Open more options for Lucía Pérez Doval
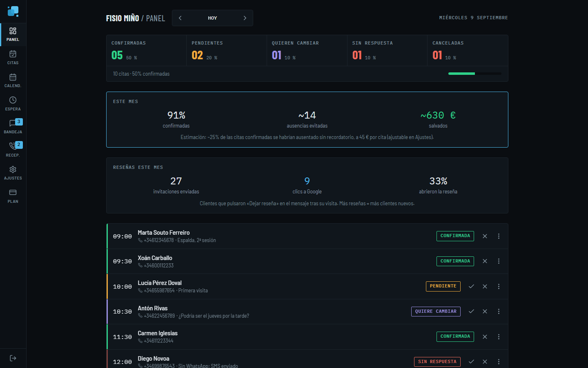588x368 pixels. (x=499, y=287)
